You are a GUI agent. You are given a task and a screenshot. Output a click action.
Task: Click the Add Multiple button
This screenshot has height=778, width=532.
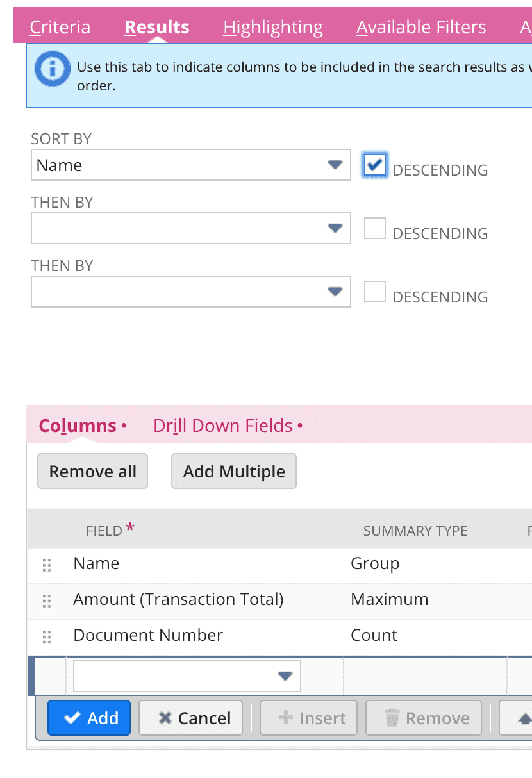tap(233, 471)
